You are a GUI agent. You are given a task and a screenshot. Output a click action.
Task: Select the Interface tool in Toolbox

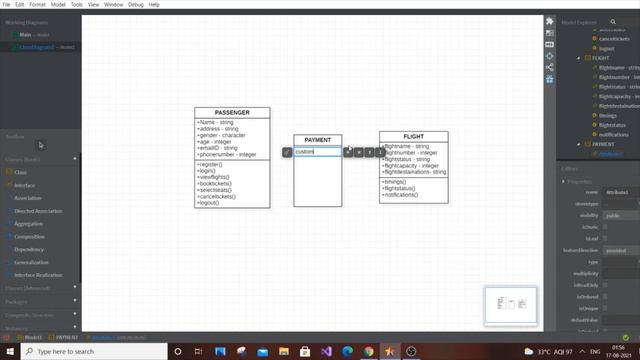pyautogui.click(x=24, y=185)
